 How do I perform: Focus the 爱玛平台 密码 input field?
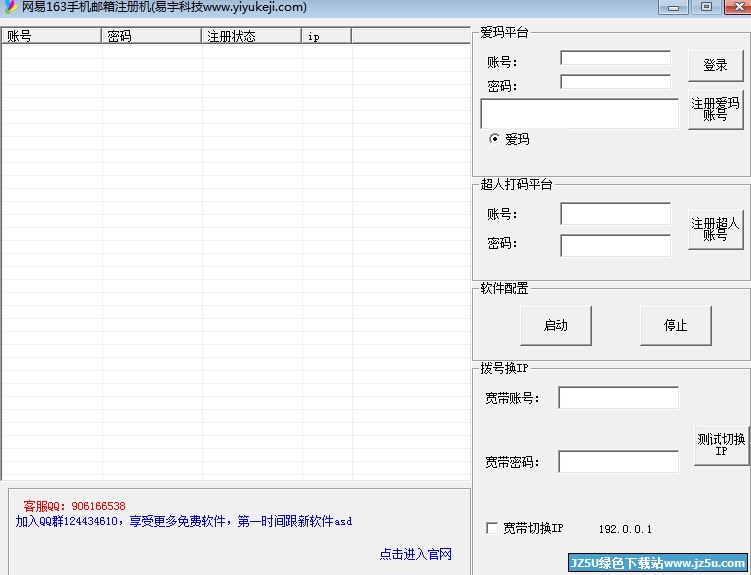[615, 82]
